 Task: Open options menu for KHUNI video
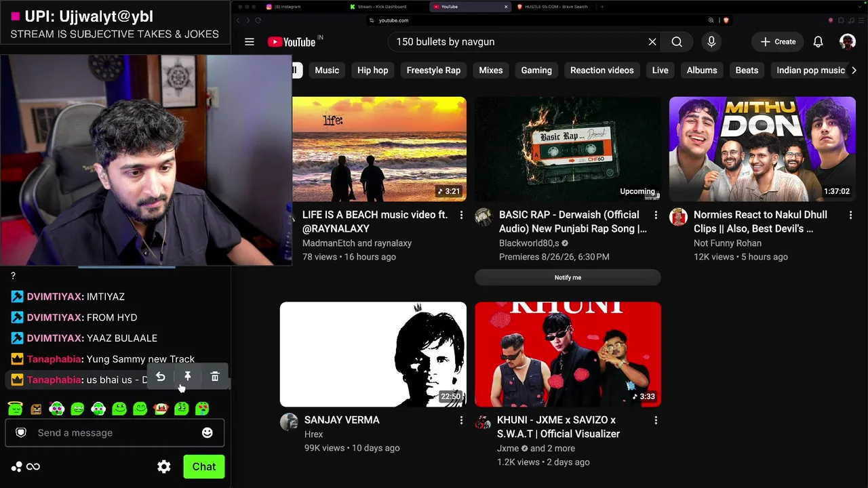(x=656, y=420)
